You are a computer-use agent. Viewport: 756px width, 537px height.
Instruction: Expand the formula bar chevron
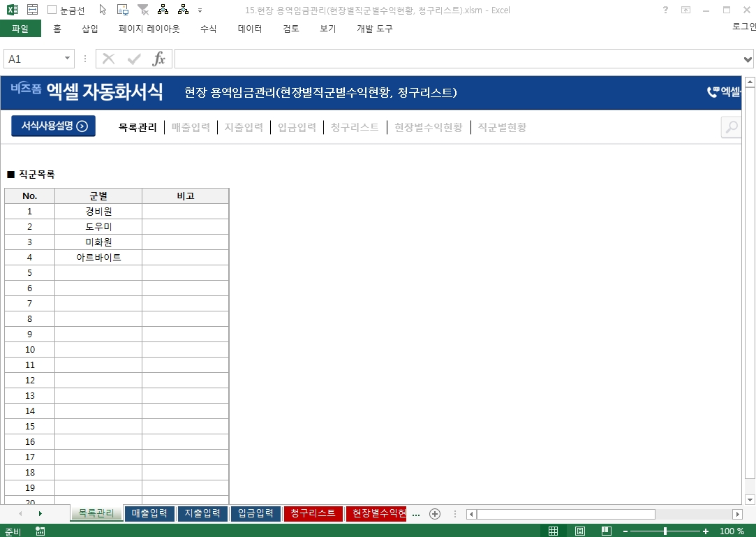click(748, 59)
